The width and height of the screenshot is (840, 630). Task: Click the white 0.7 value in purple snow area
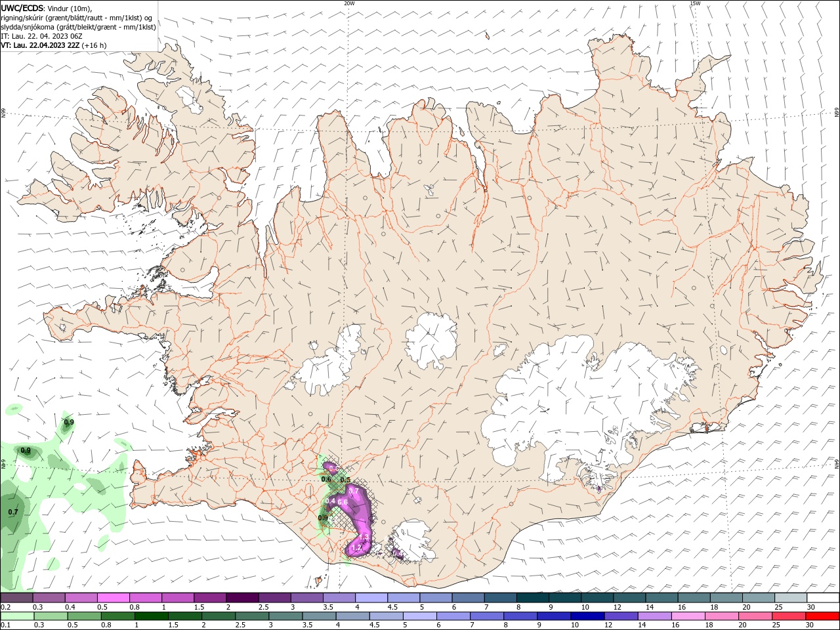click(x=353, y=491)
